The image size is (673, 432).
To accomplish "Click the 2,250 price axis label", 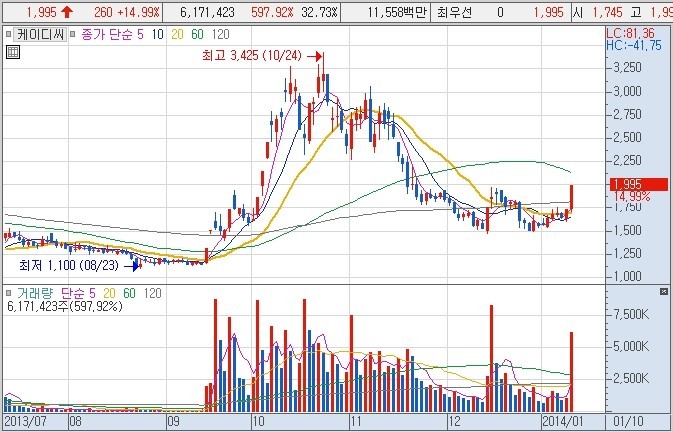I will point(628,160).
